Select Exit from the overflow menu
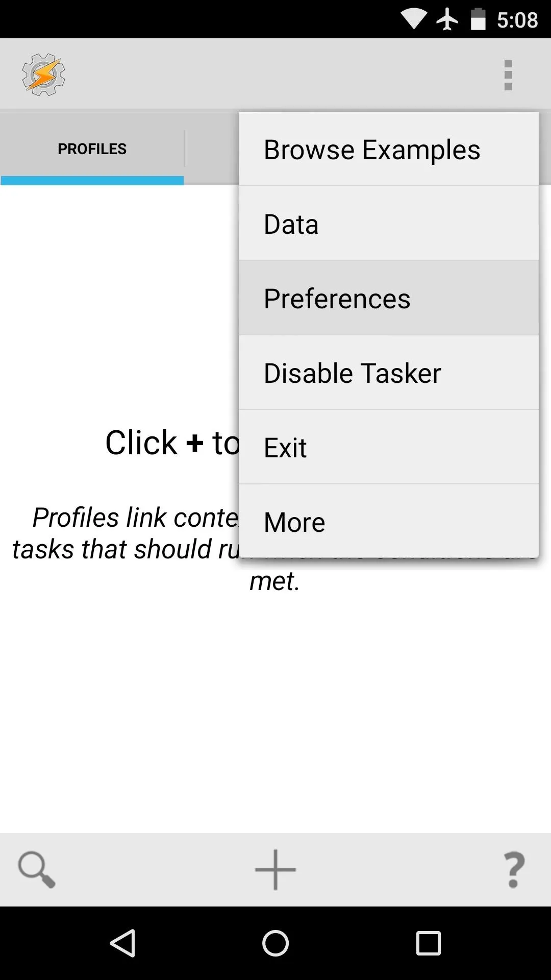This screenshot has height=980, width=551. pos(389,447)
